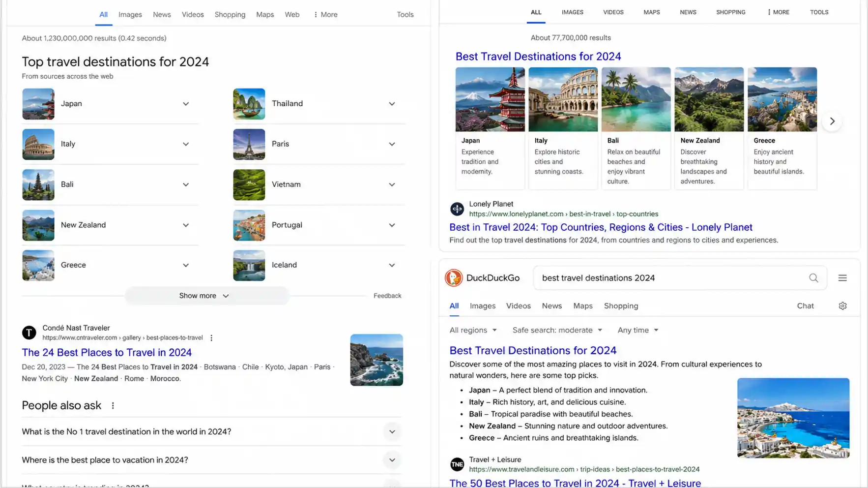This screenshot has height=488, width=868.
Task: Open Bing 'Best Travel Destinations for 2024' heading link
Action: pos(538,57)
